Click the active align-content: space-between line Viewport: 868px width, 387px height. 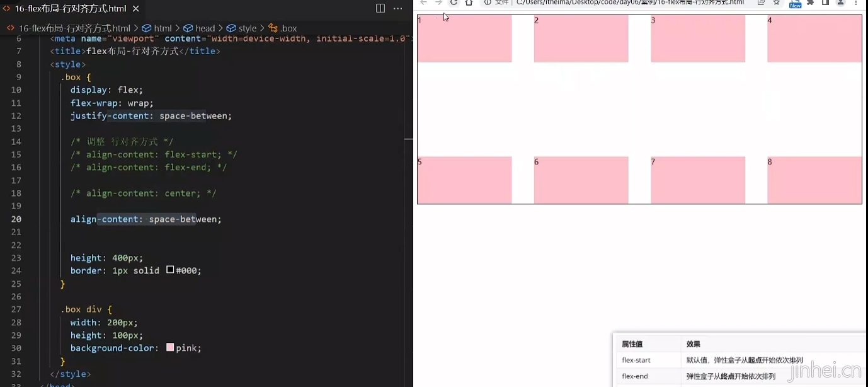click(146, 219)
